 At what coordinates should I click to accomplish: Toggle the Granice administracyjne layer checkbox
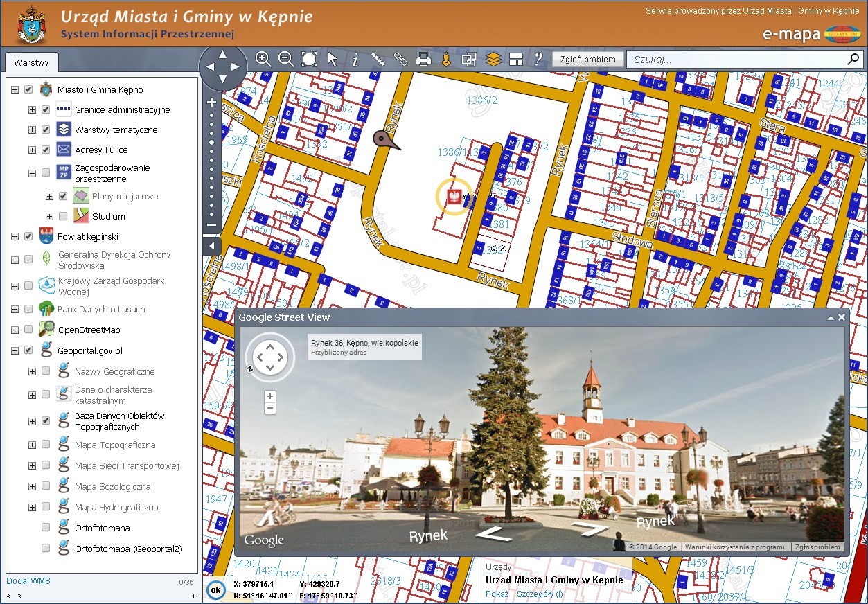click(x=46, y=109)
